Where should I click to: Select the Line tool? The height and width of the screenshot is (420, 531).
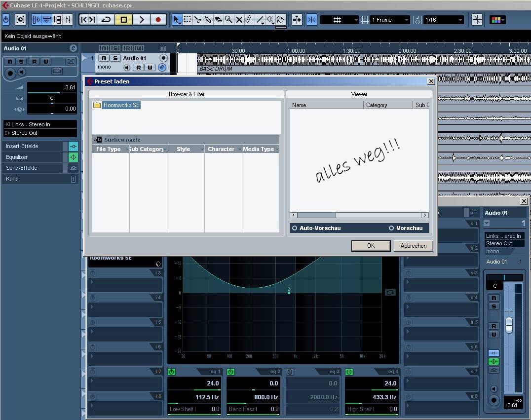[x=260, y=20]
